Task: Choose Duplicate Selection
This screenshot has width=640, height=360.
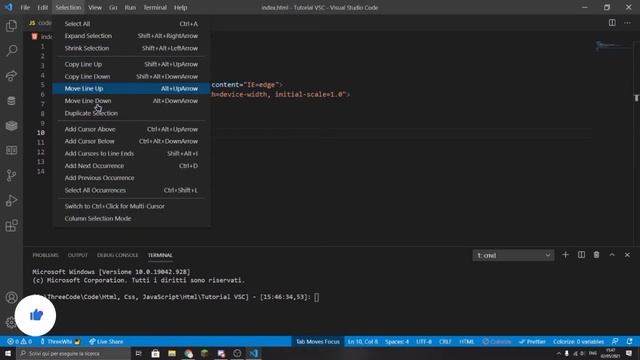Action: point(131,113)
